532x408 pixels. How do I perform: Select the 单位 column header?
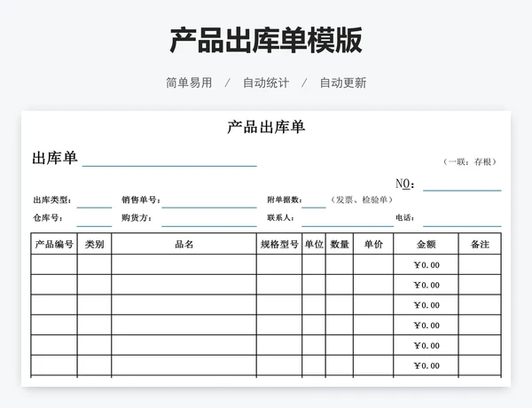pos(314,244)
